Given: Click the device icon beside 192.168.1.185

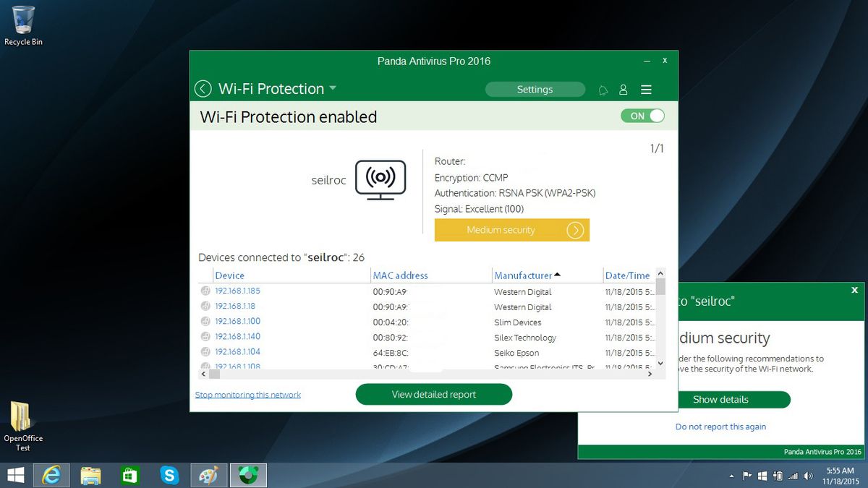Looking at the screenshot, I should (x=205, y=291).
